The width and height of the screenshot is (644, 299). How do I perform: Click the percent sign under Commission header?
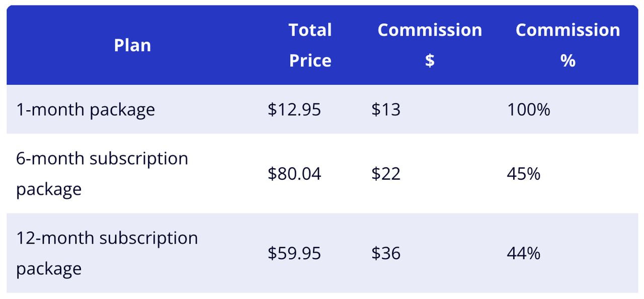568,61
